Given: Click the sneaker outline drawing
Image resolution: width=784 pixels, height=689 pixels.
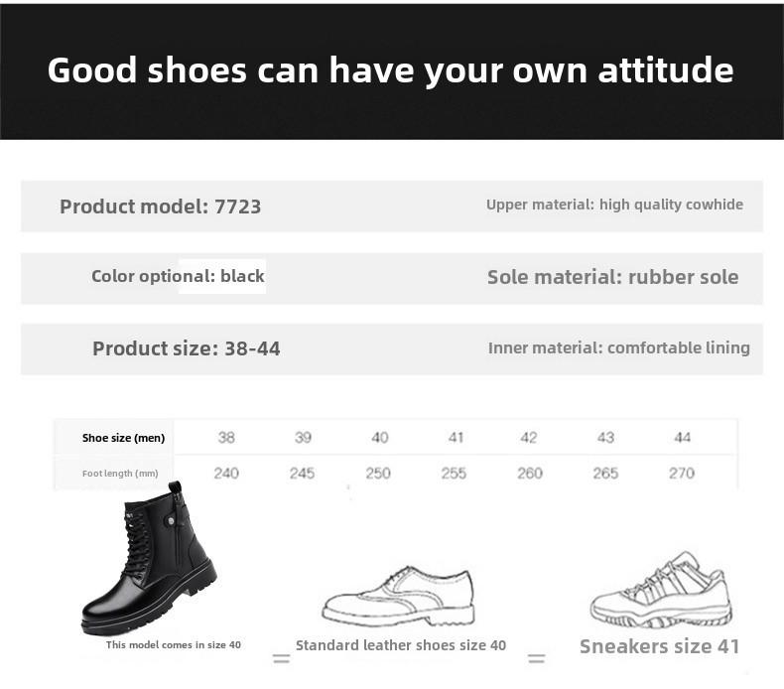Looking at the screenshot, I should coord(661,591).
